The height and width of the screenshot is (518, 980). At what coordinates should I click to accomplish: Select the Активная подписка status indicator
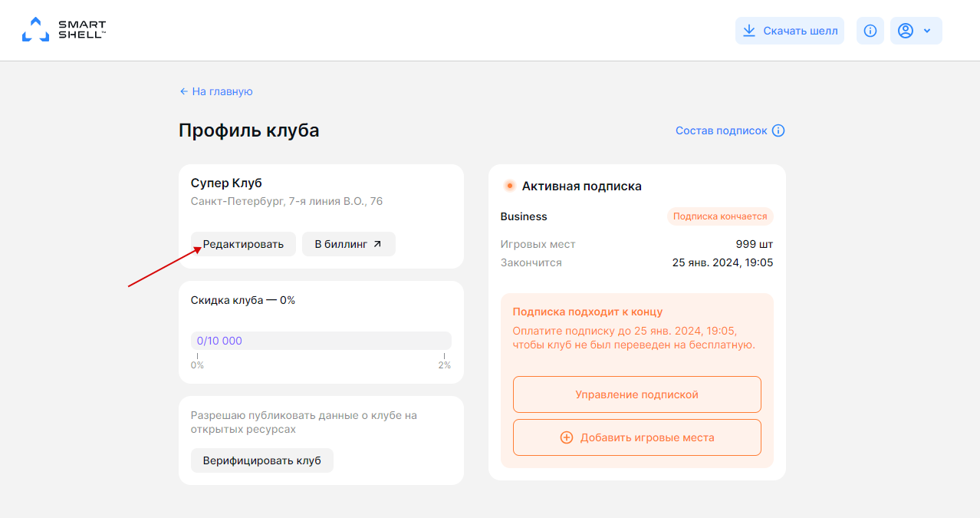pyautogui.click(x=509, y=185)
